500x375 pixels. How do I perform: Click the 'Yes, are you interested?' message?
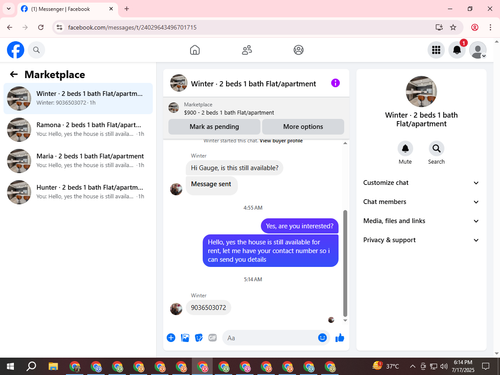[299, 226]
